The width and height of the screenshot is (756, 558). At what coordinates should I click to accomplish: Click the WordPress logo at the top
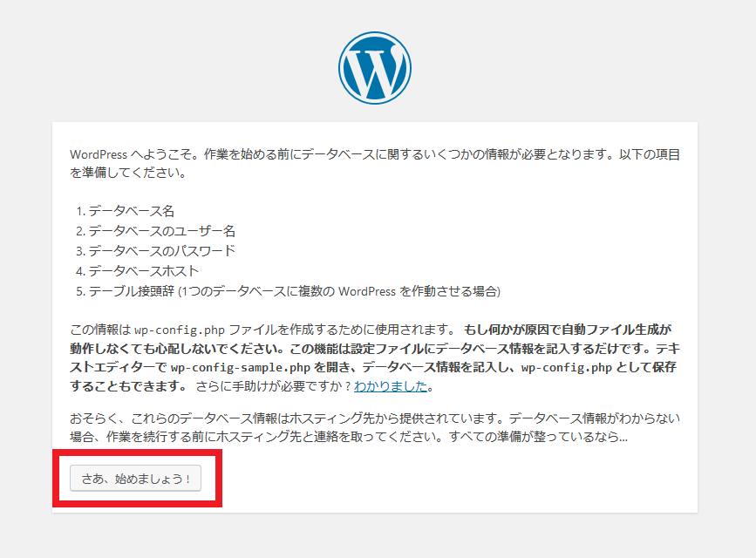(x=375, y=67)
